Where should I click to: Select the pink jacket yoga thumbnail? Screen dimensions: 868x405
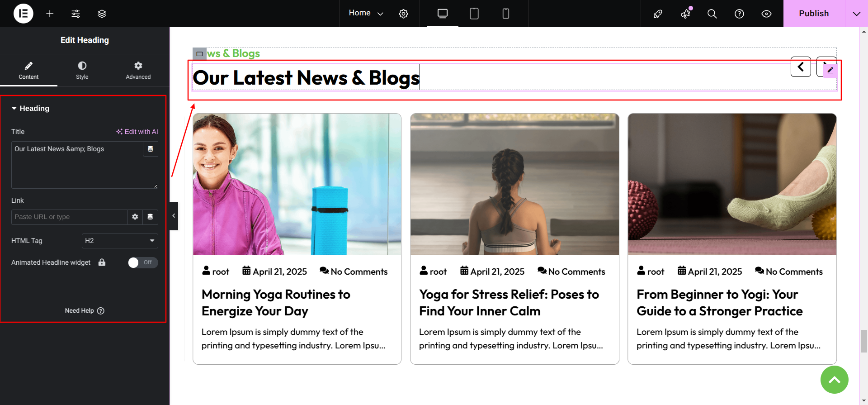pyautogui.click(x=297, y=184)
